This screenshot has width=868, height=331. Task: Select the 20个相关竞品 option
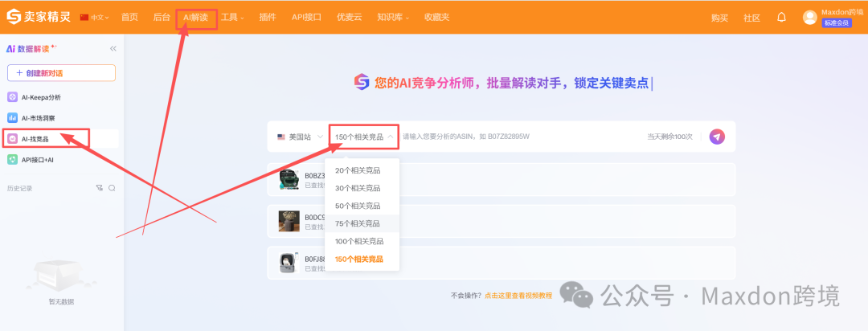(358, 170)
